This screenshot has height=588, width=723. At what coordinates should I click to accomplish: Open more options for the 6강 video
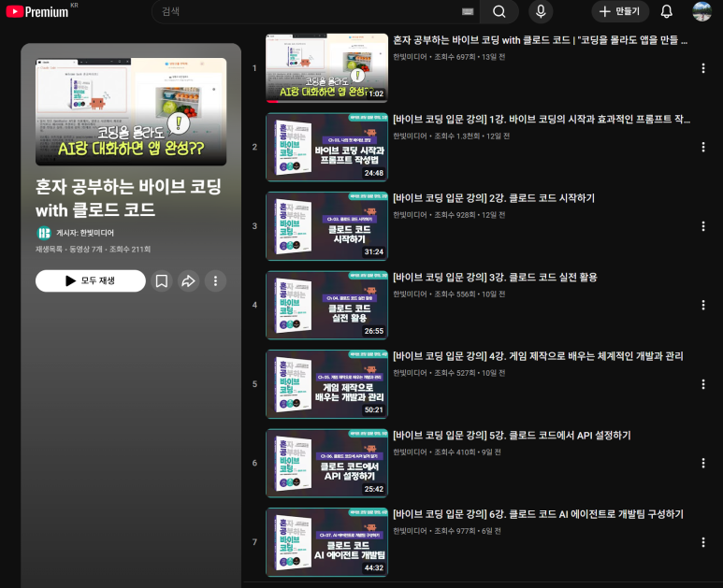(x=702, y=542)
